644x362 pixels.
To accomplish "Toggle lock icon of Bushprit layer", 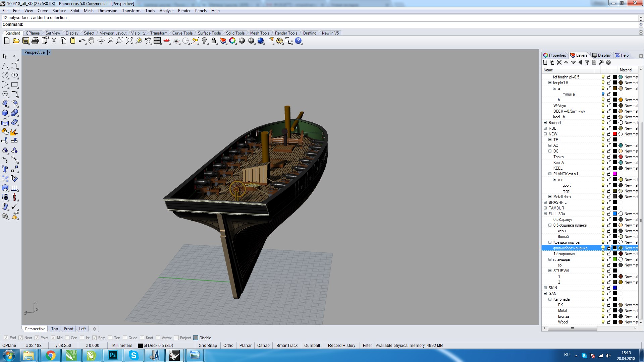I will (609, 123).
